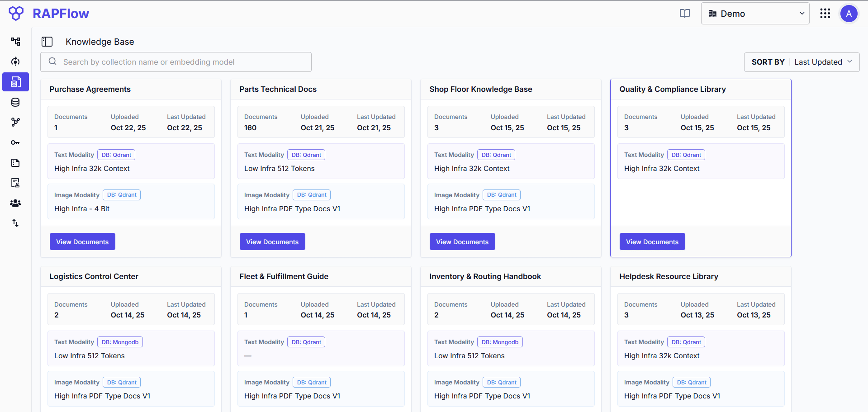Click the user avatar A
Image resolution: width=868 pixels, height=412 pixels.
click(849, 14)
